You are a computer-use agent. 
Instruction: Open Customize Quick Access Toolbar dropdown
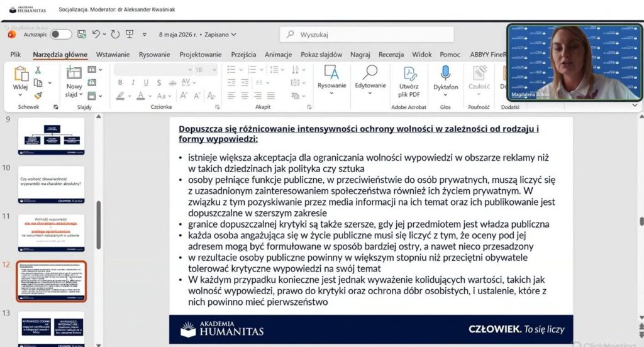[x=145, y=35]
